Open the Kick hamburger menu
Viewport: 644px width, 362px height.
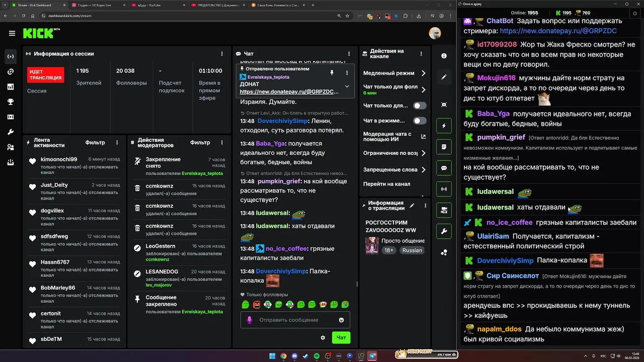12,34
